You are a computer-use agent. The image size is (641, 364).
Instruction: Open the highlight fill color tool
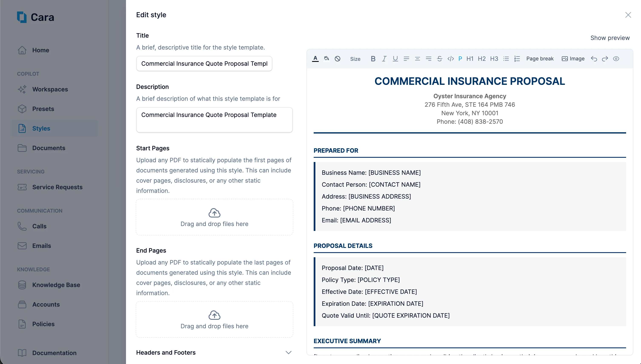coord(326,59)
